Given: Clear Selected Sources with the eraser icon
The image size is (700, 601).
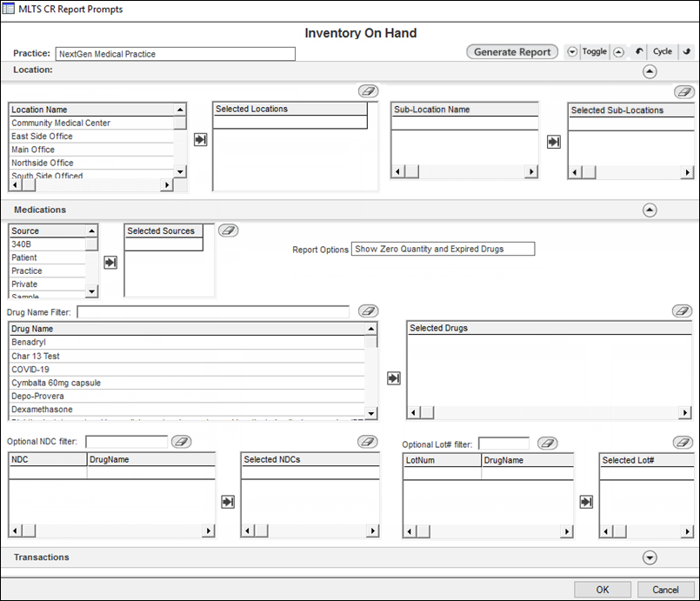Looking at the screenshot, I should coord(228,230).
